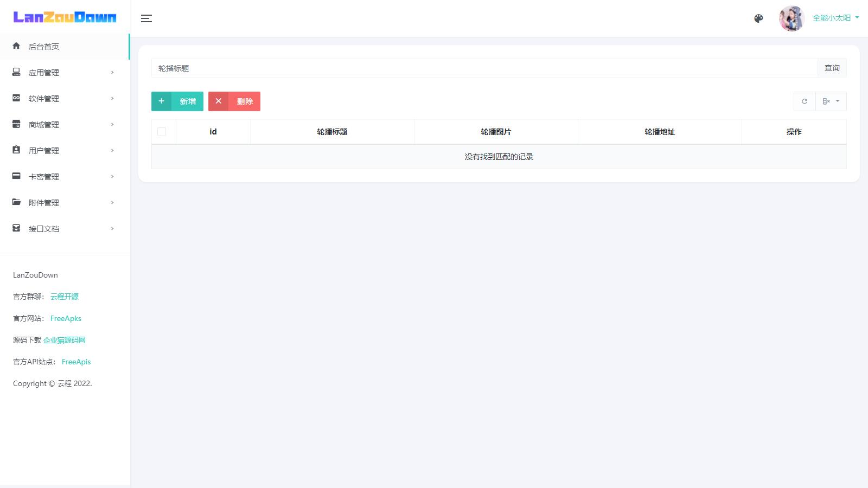Open the 接口文档 menu
Image resolution: width=868 pixels, height=488 pixels.
click(x=65, y=229)
